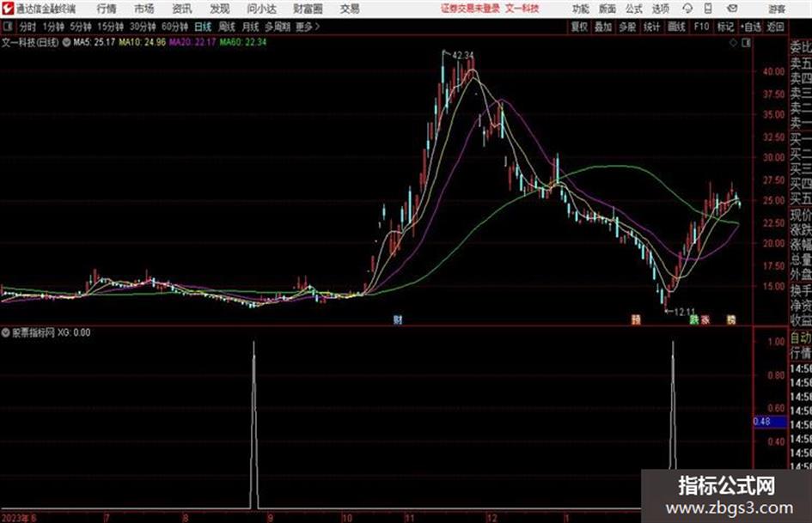Click the 返回 back button

pos(775,27)
